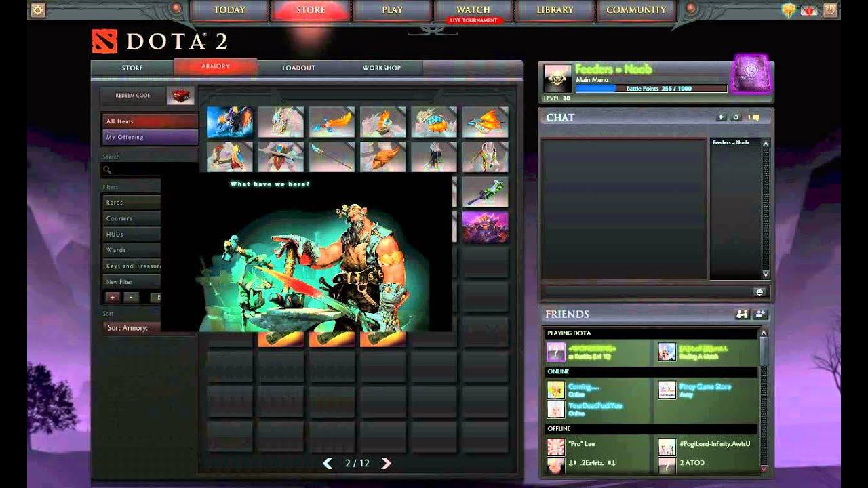Image resolution: width=868 pixels, height=488 pixels.
Task: Go to the next armory page arrow
Action: [386, 463]
